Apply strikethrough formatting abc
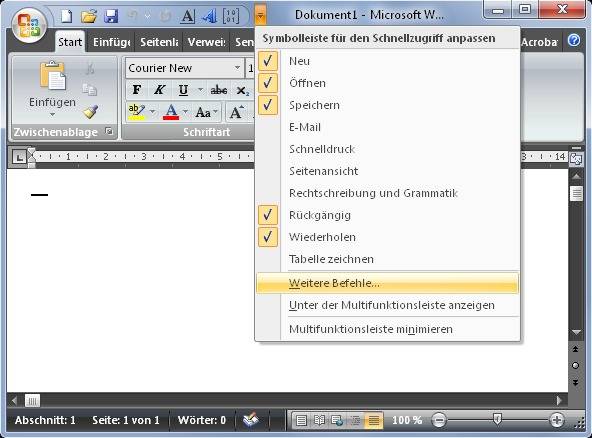The image size is (592, 438). 219,90
